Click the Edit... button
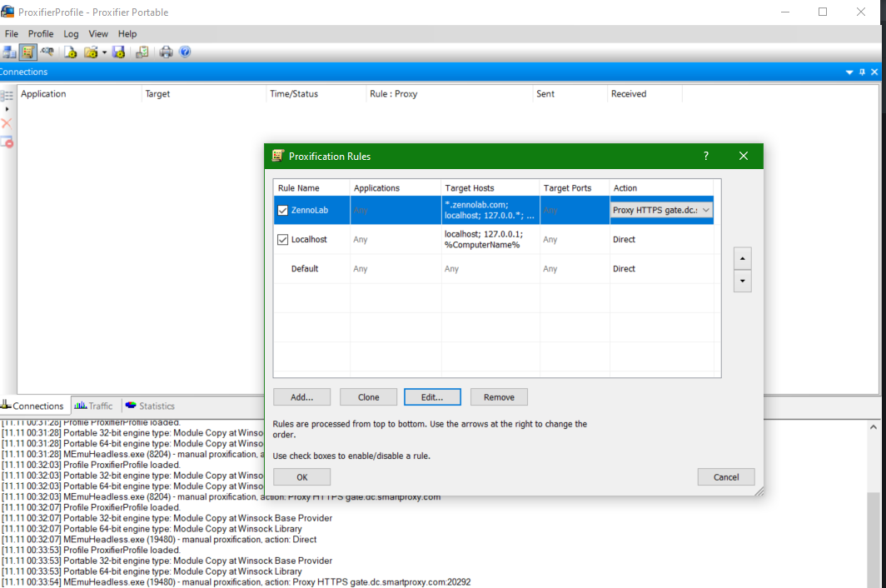 click(432, 397)
